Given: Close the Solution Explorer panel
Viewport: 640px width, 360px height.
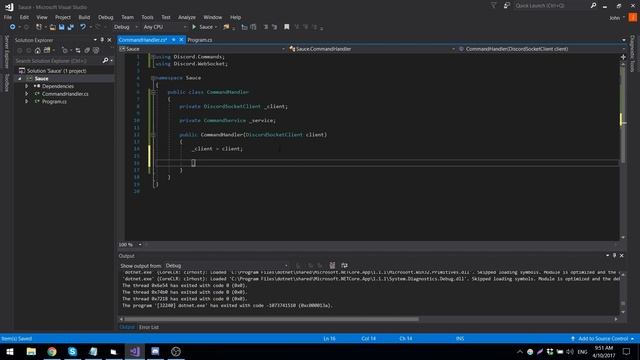Looking at the screenshot, I should tap(109, 40).
